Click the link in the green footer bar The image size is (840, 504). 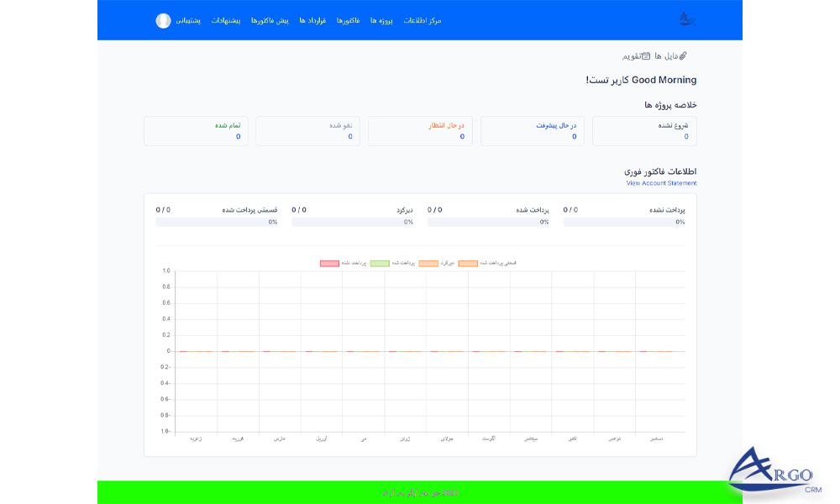click(420, 491)
